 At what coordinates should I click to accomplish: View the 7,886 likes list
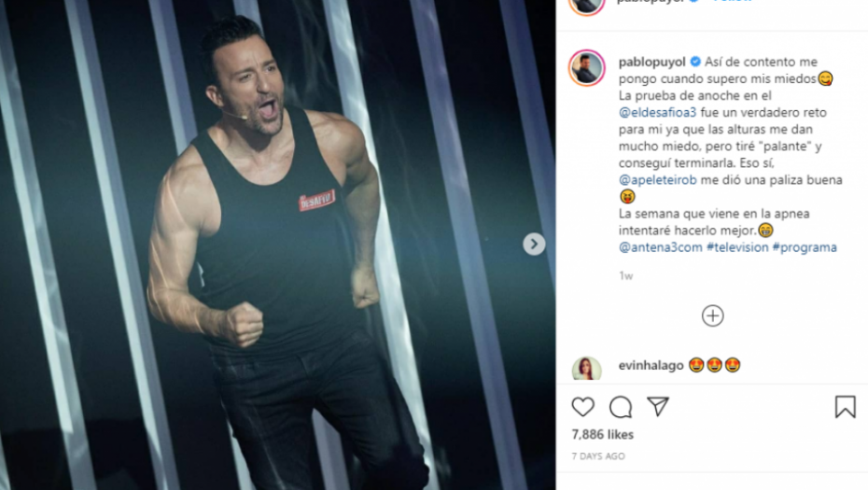(x=602, y=435)
